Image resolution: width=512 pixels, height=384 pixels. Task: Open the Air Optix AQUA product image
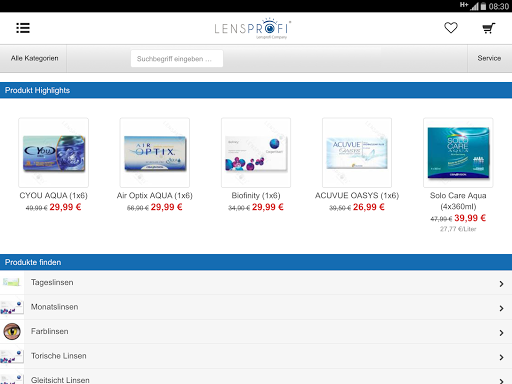155,152
